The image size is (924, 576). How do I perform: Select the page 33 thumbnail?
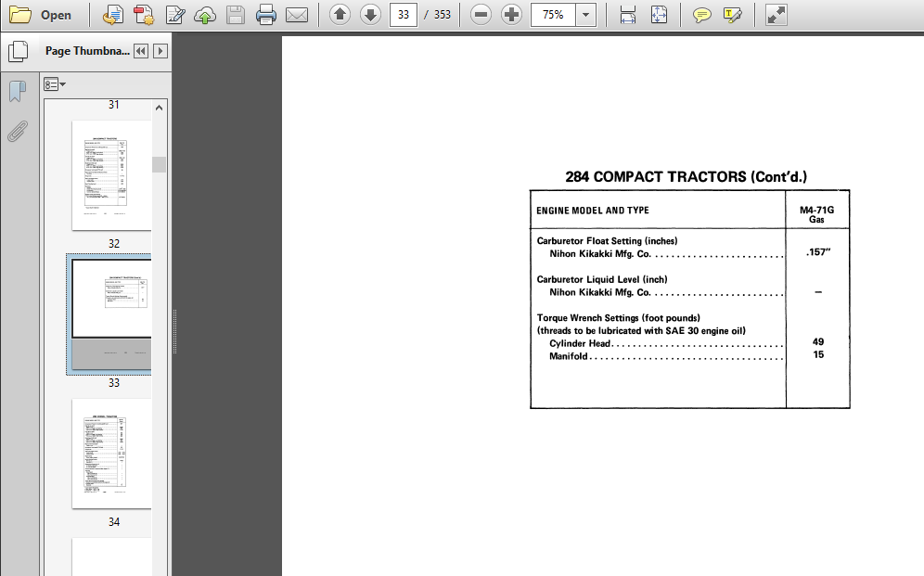(x=109, y=314)
